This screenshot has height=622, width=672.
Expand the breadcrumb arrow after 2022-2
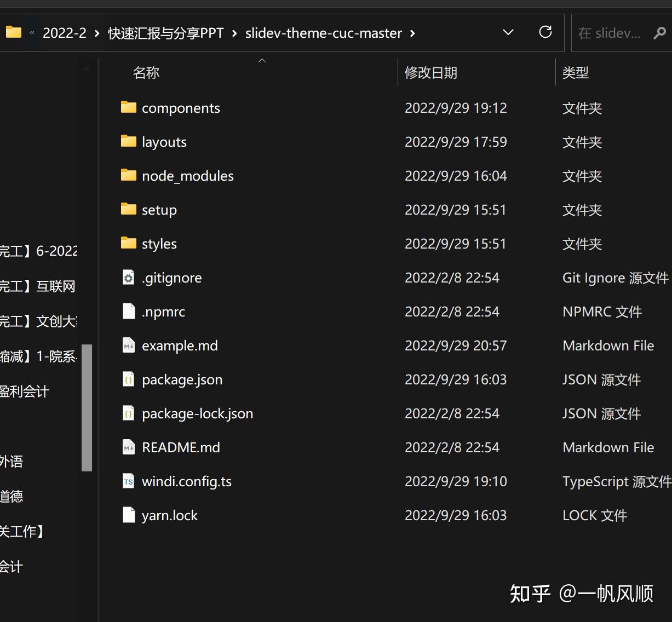pyautogui.click(x=96, y=33)
